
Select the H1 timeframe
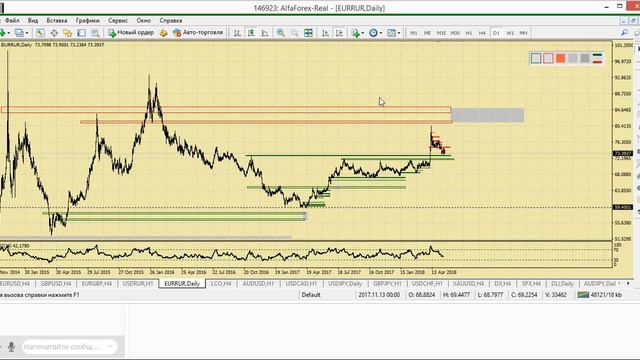click(x=469, y=33)
